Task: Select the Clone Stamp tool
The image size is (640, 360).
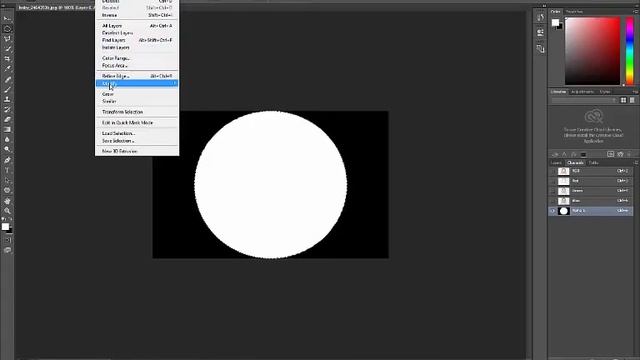Action: click(x=7, y=99)
